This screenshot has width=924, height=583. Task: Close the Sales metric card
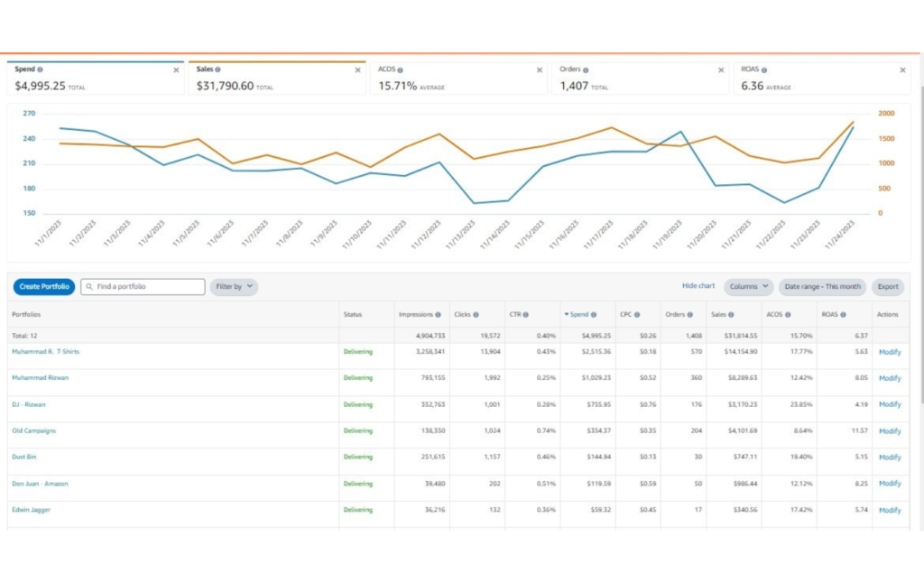pos(357,70)
